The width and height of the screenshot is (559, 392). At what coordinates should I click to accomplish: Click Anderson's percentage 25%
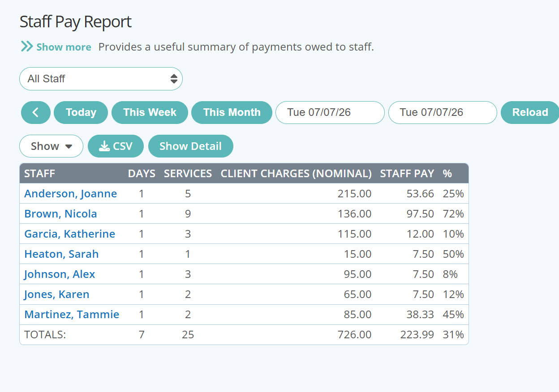(x=453, y=194)
